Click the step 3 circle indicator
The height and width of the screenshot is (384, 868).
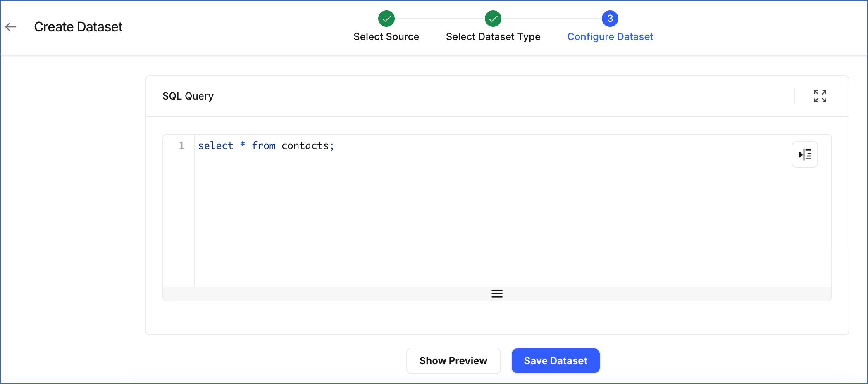pyautogui.click(x=610, y=19)
